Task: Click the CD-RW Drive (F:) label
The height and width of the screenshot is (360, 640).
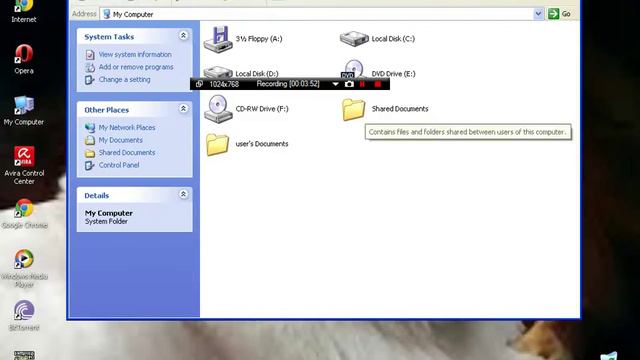Action: 262,109
